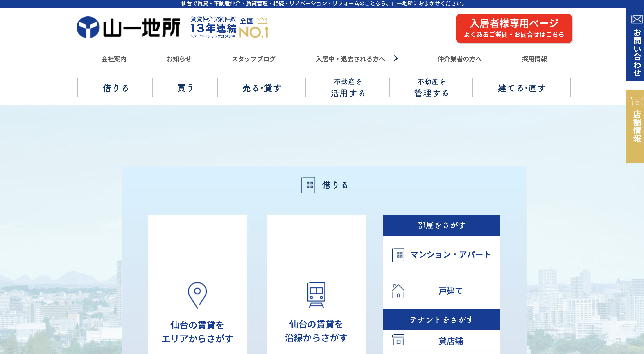This screenshot has height=354, width=644.
Task: Click the 借りる section heading text
Action: click(335, 185)
